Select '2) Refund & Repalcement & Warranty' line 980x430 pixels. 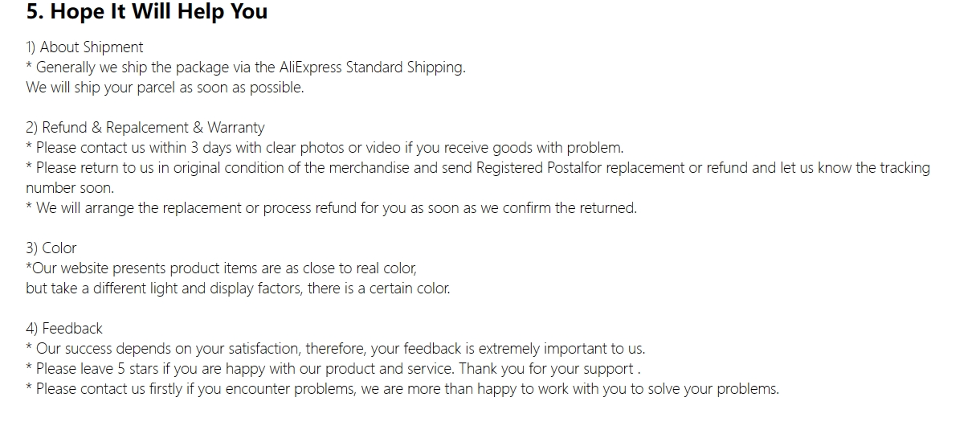145,128
